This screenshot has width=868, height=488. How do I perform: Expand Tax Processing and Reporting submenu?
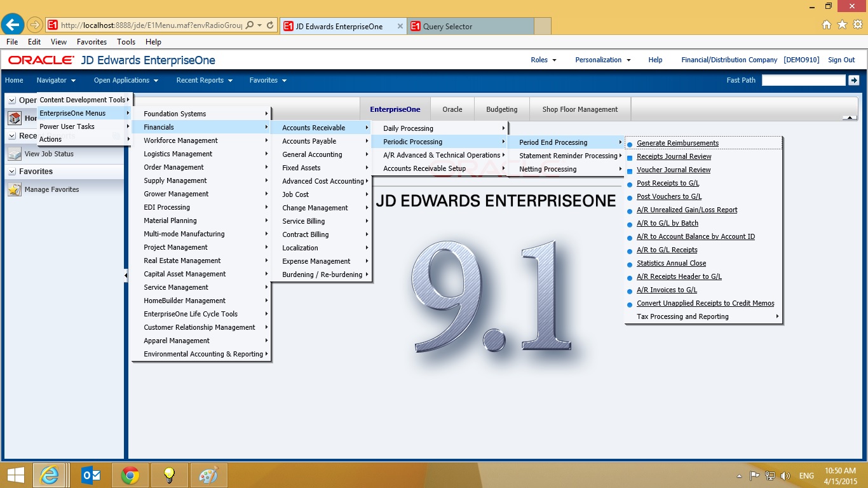(703, 316)
